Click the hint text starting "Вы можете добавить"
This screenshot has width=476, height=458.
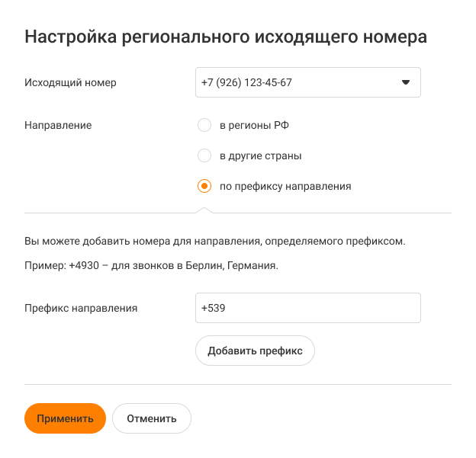214,242
